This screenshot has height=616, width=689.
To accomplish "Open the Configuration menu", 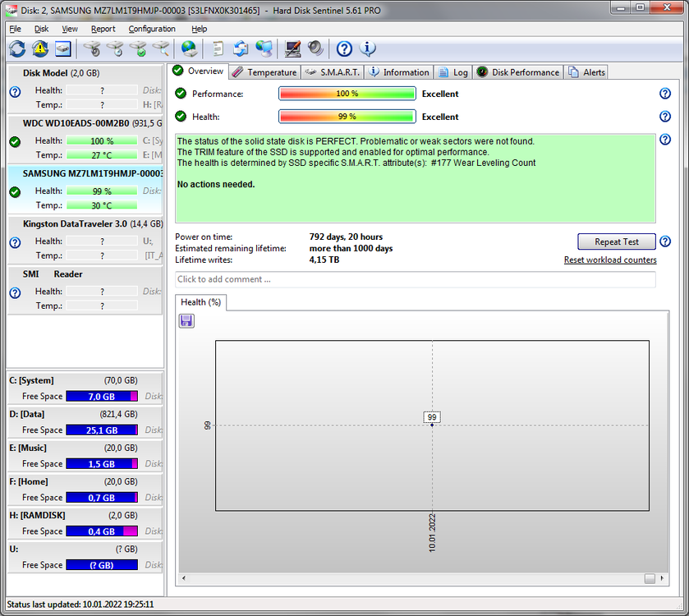I will click(x=151, y=29).
